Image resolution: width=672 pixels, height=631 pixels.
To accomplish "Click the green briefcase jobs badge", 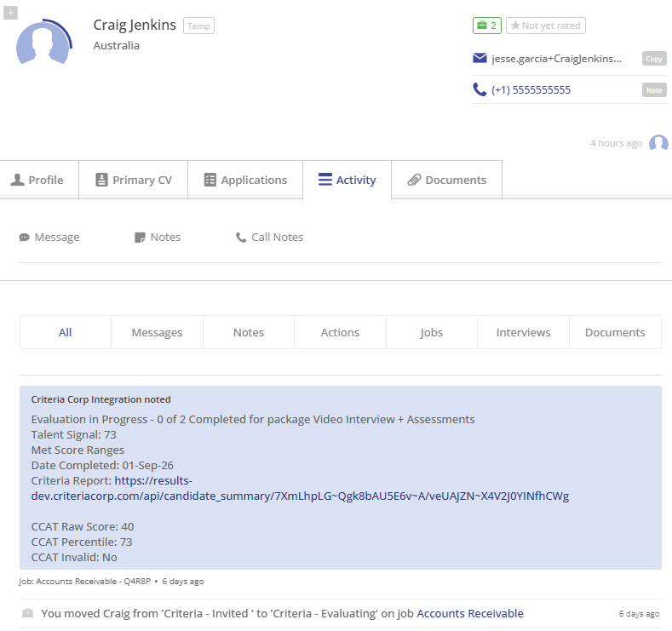I will (487, 26).
